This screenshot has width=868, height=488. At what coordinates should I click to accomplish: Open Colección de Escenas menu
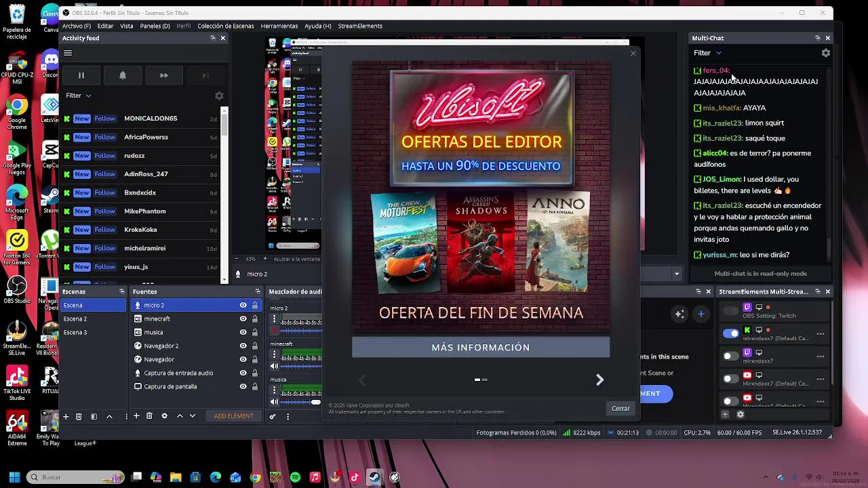226,26
